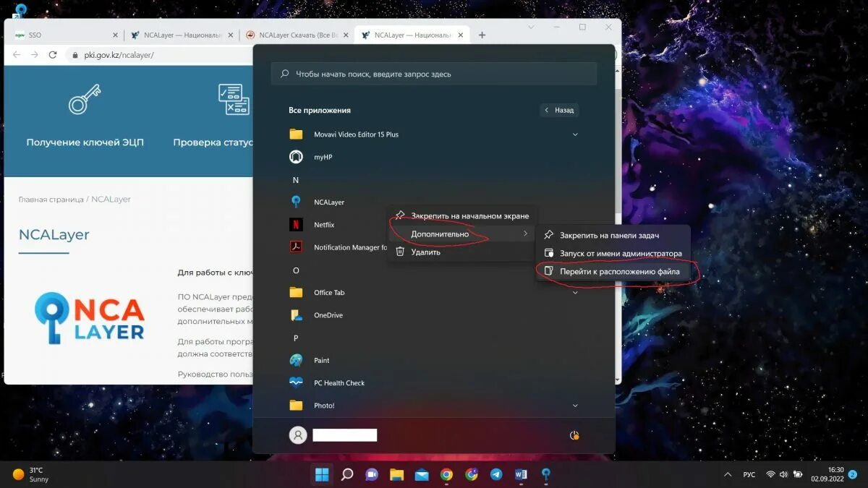Close the NCALayer Скачать tab
868x488 pixels.
[x=346, y=35]
